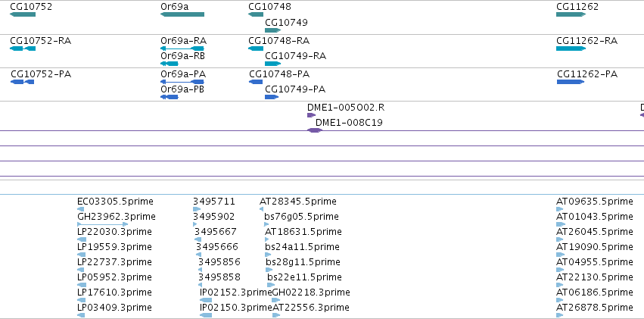Click EST LP22030.3prime label

(114, 232)
